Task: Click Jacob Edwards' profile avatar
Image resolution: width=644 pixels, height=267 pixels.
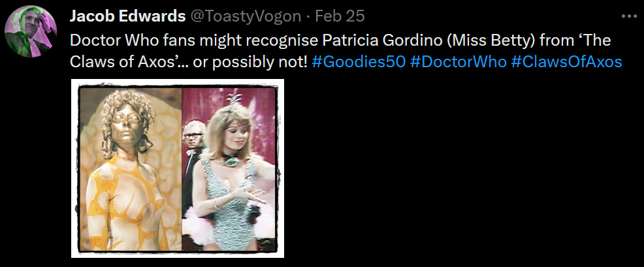Action: tap(31, 31)
